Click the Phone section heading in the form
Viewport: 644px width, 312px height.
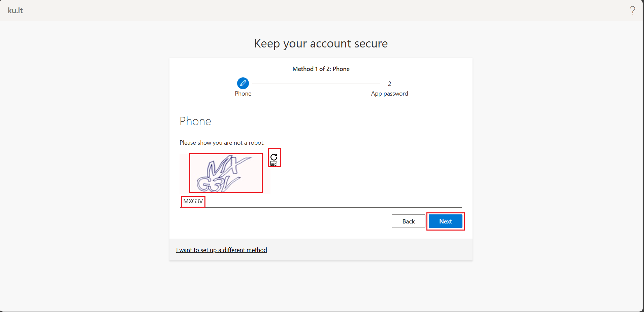(195, 121)
